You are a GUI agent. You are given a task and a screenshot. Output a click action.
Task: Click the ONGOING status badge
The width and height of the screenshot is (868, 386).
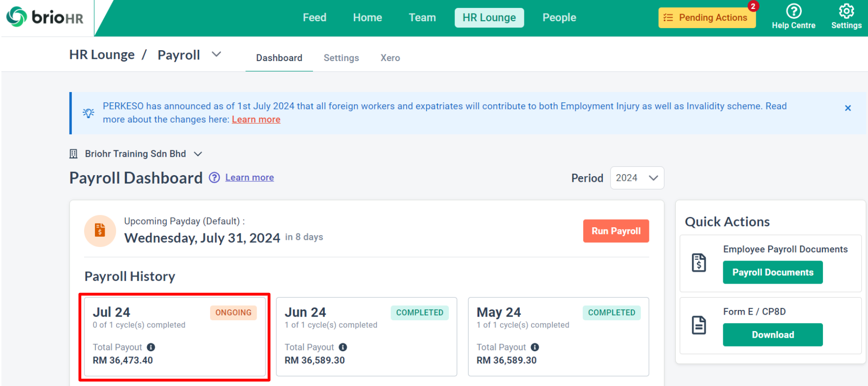pyautogui.click(x=233, y=313)
